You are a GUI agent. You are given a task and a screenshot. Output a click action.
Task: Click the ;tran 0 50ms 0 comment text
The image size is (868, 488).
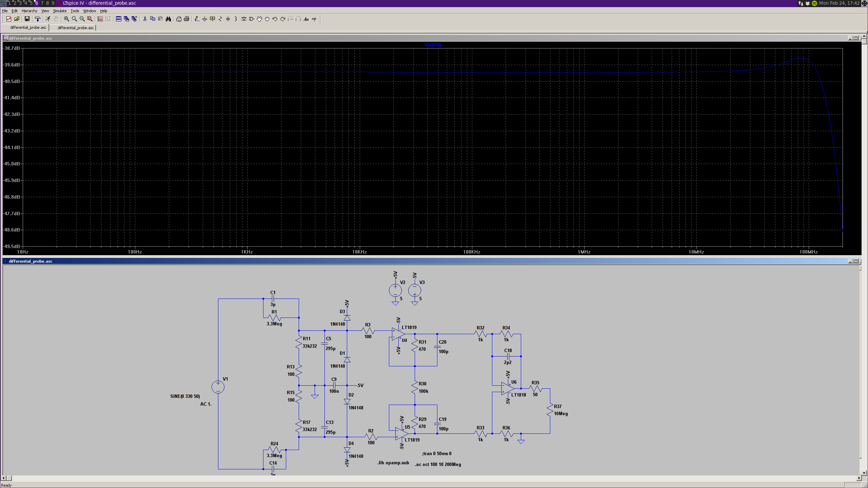(437, 453)
